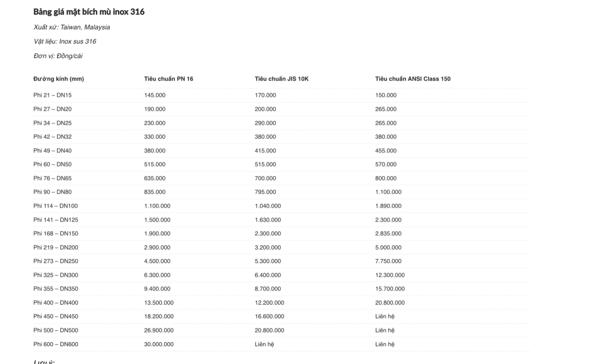Click the JIS 10K price 795.000
Screen dimensions: 607x364
[265, 192]
